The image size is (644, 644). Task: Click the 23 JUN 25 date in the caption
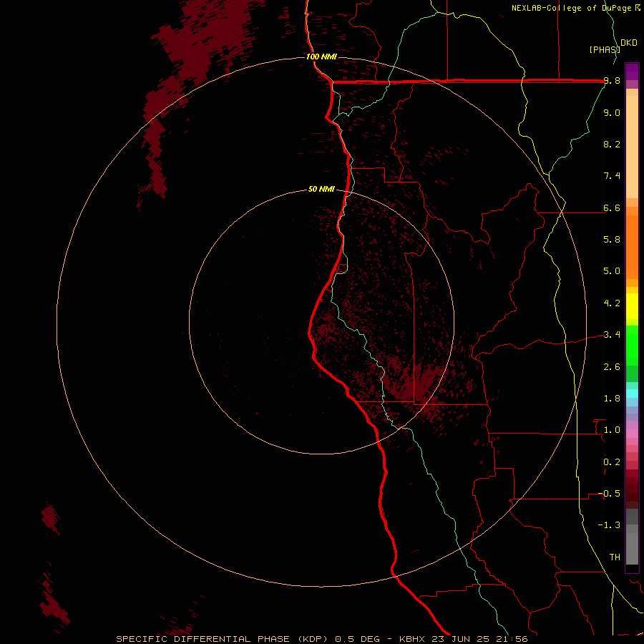460,639
